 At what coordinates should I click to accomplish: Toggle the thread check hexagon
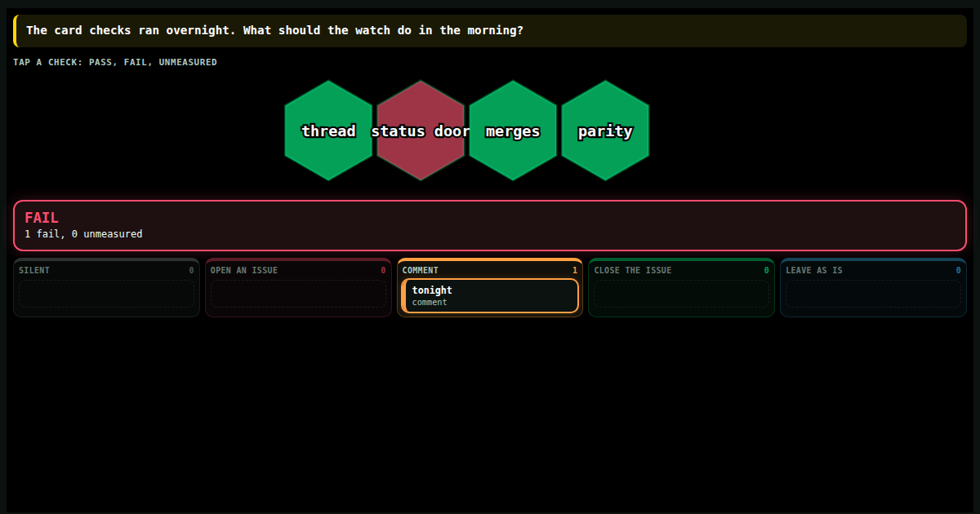click(328, 131)
